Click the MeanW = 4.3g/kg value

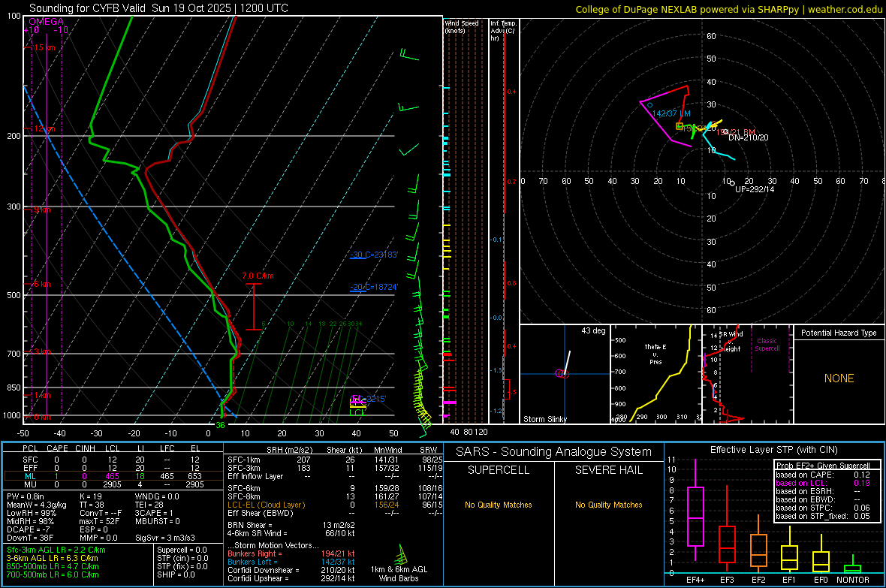[x=36, y=505]
